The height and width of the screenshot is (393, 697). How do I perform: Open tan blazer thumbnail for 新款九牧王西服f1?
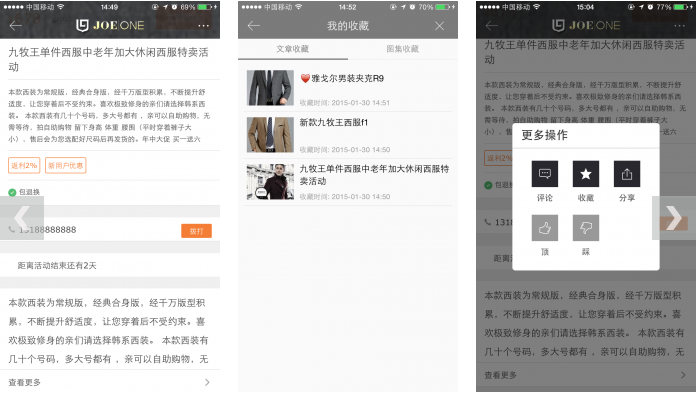(x=270, y=135)
